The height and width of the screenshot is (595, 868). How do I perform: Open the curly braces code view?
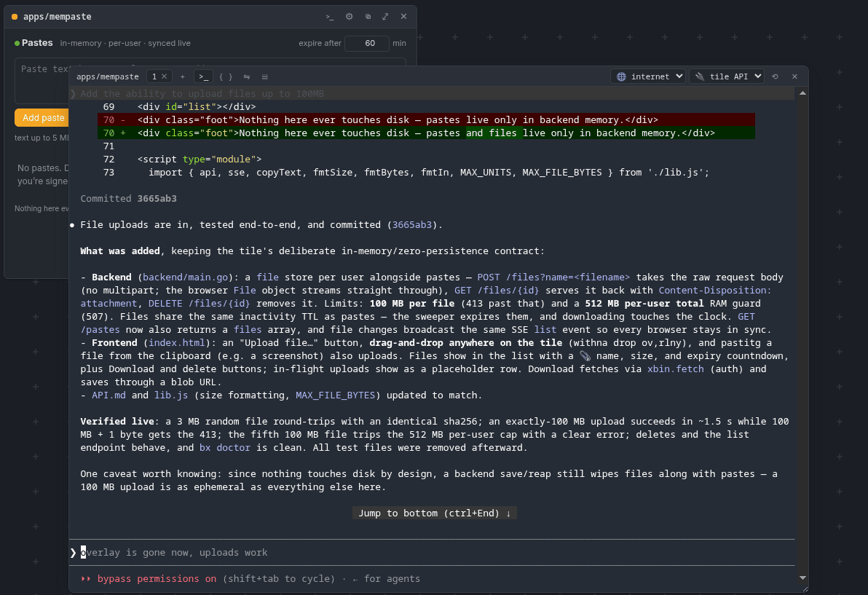(x=226, y=76)
